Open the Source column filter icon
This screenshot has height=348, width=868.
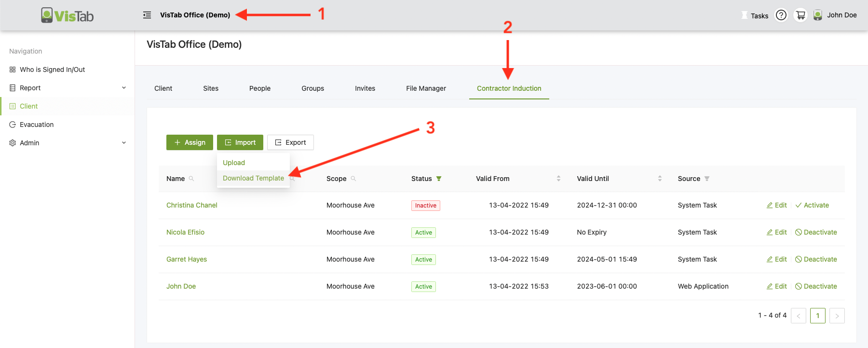click(x=707, y=179)
